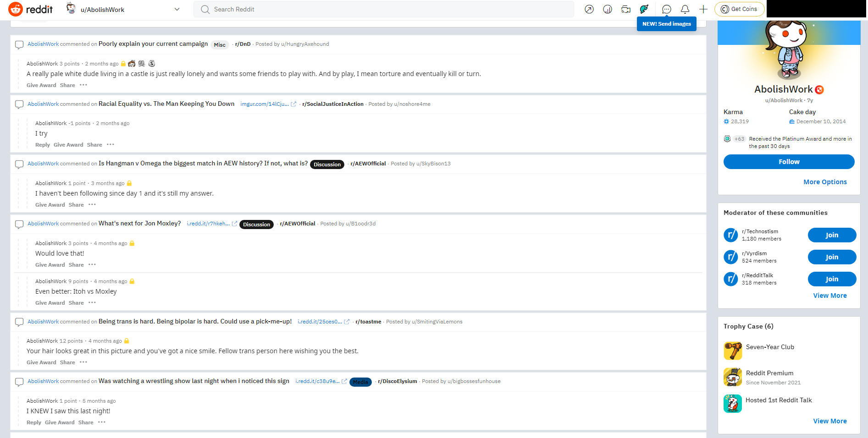Open the Reddit home logo
Viewport: 868px width, 438px height.
(x=31, y=9)
